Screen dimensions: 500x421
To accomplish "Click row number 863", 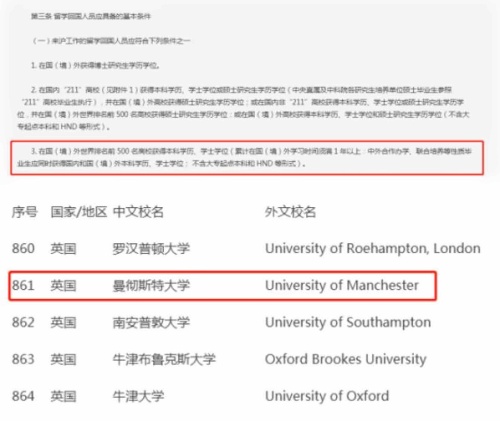I will point(23,359).
